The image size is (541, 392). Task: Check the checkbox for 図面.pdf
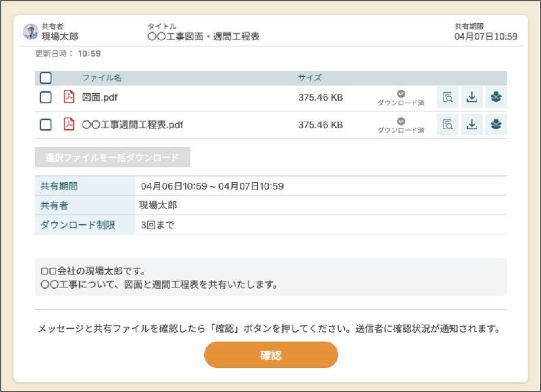45,97
